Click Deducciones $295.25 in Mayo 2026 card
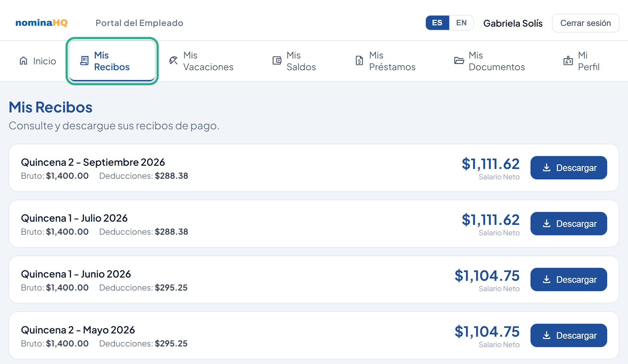This screenshot has height=364, width=628. 143,344
